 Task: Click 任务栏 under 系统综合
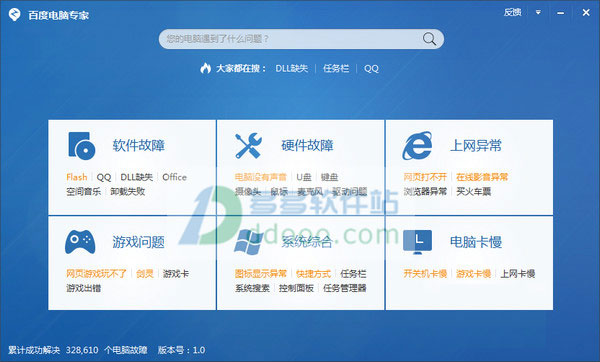pos(353,274)
